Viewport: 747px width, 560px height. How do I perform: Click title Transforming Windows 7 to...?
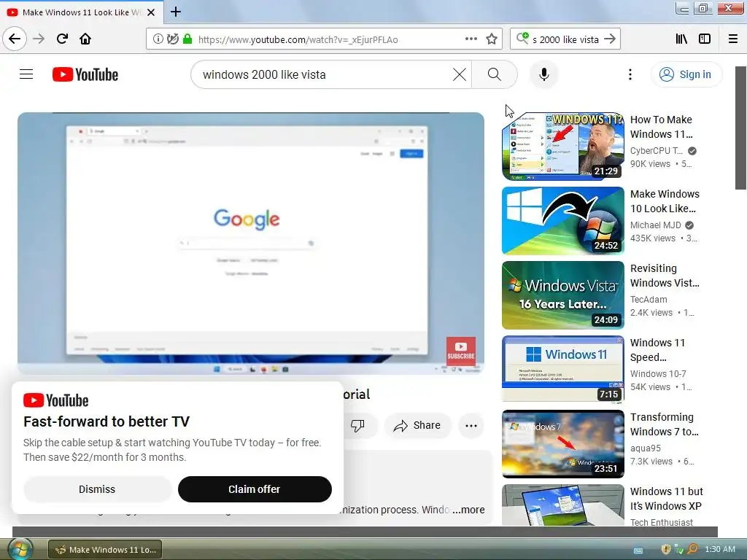pos(664,424)
